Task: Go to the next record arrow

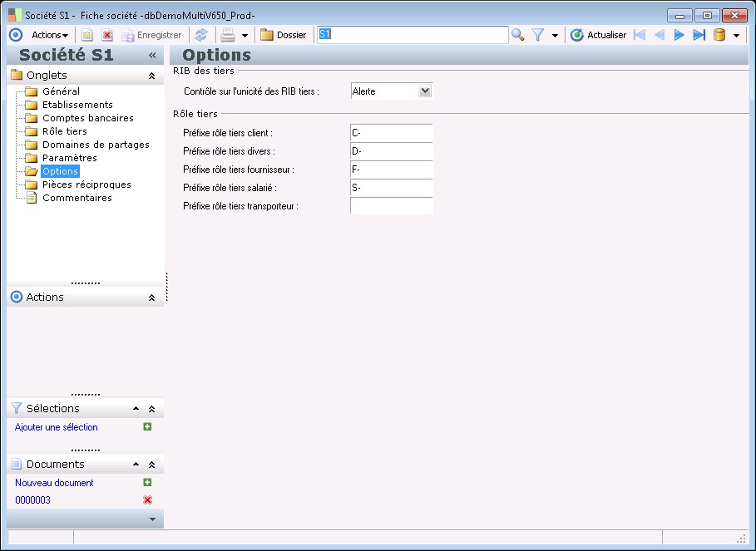Action: [679, 35]
